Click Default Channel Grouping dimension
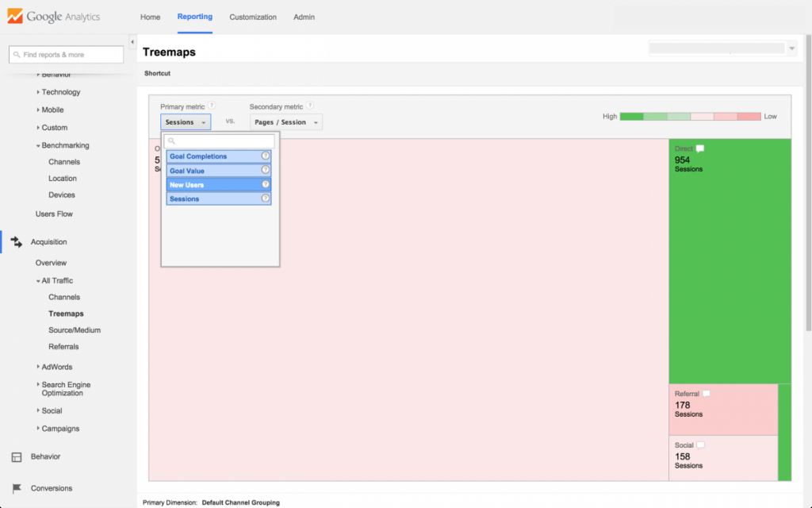Viewport: 812px width, 508px height. [241, 502]
